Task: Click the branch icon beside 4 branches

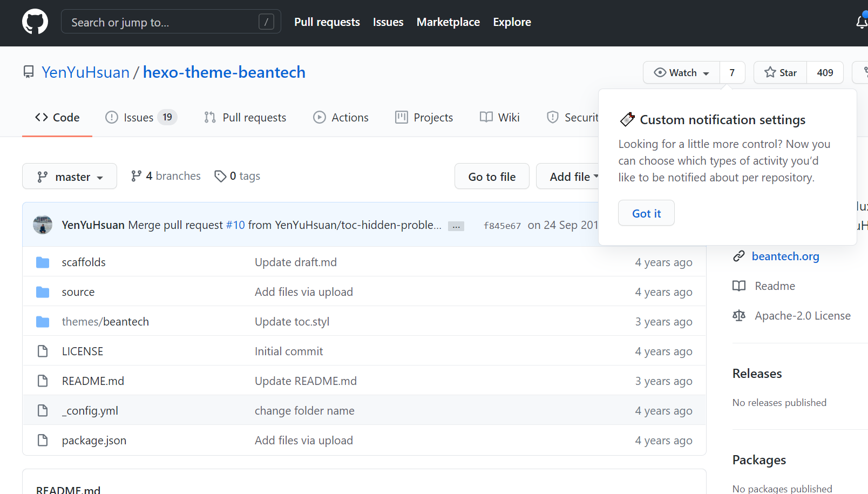Action: tap(136, 176)
